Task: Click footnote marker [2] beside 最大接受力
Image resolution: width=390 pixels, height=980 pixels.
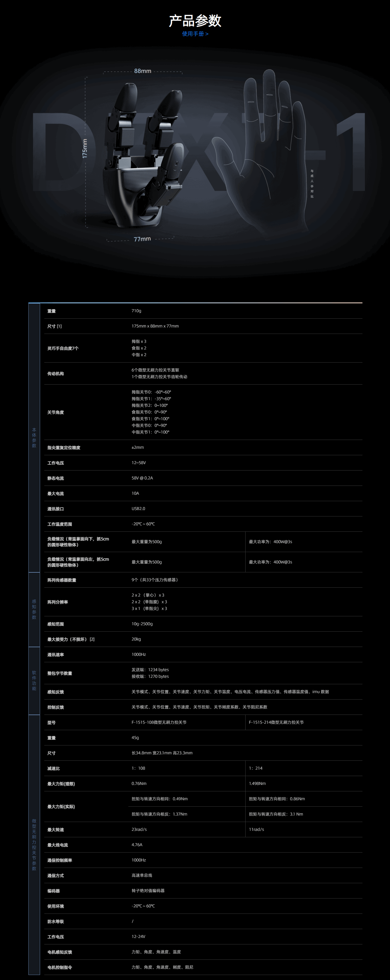Action: pos(92,639)
